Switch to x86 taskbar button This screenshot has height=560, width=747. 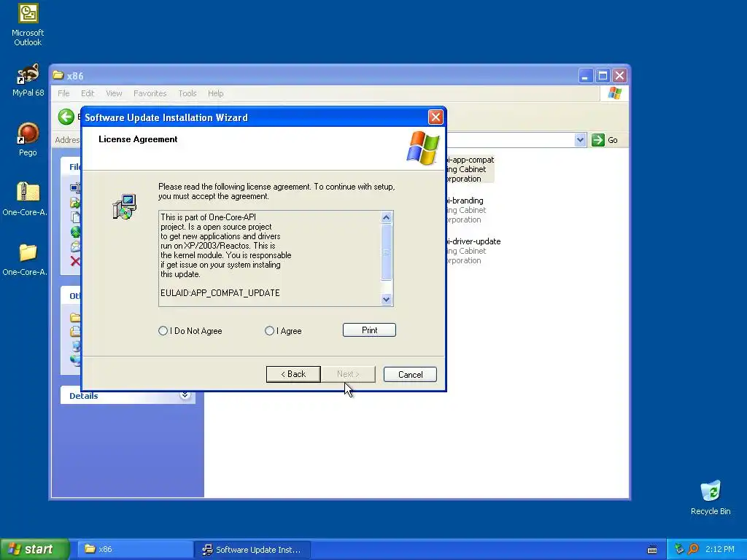click(134, 549)
